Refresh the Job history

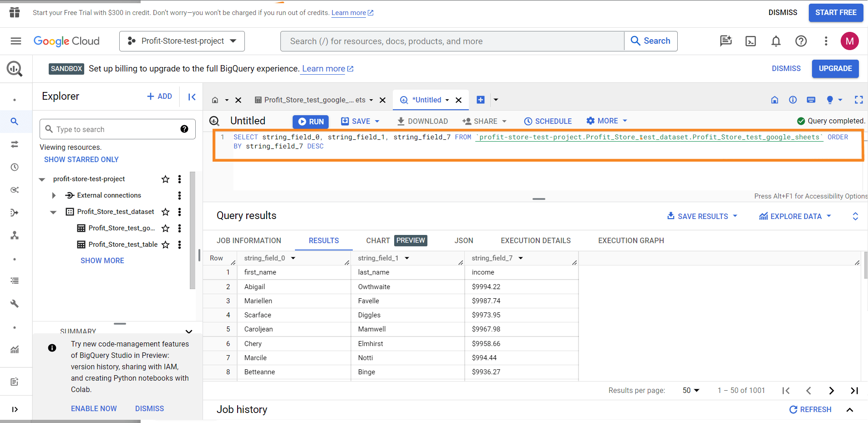811,409
